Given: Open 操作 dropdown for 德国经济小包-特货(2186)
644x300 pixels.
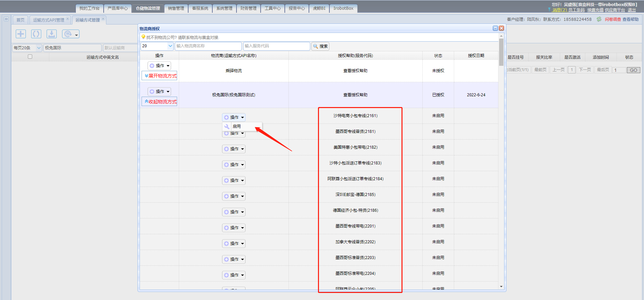Looking at the screenshot, I should pos(234,212).
